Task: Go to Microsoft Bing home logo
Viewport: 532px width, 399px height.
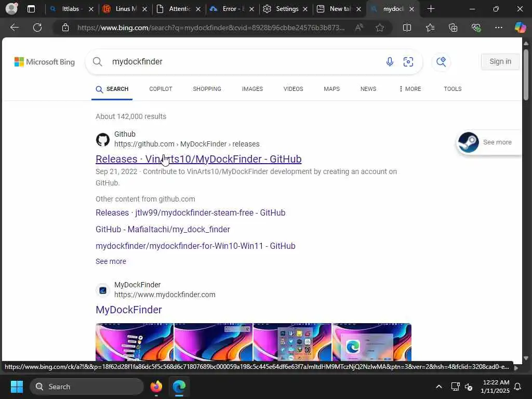Action: pos(45,62)
